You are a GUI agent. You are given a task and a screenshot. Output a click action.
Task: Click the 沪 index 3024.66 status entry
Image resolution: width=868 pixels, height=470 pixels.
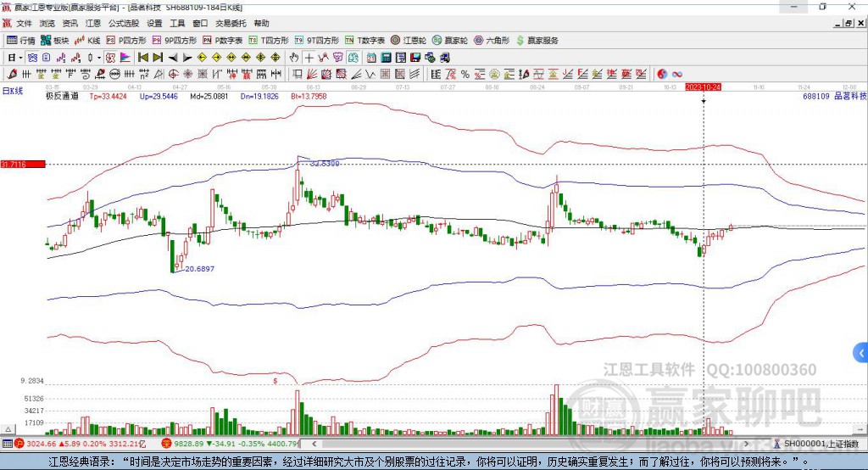click(x=81, y=444)
